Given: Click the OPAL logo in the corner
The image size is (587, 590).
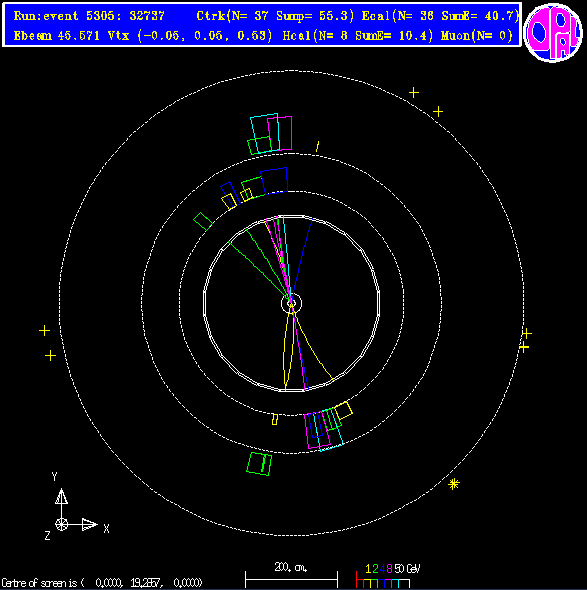Looking at the screenshot, I should (x=553, y=33).
